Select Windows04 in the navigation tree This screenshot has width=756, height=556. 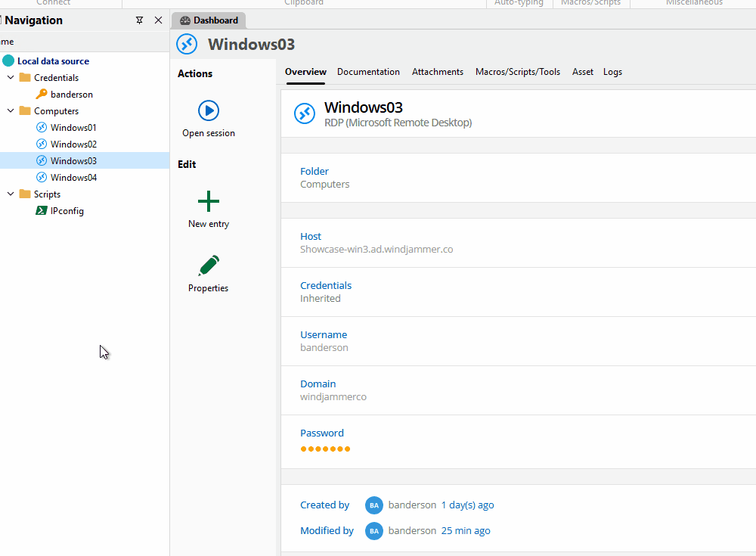coord(73,178)
